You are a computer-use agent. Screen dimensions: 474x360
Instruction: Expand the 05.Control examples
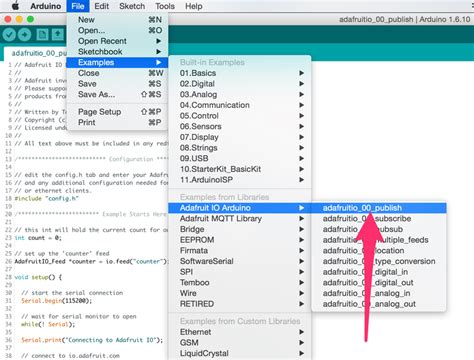240,116
